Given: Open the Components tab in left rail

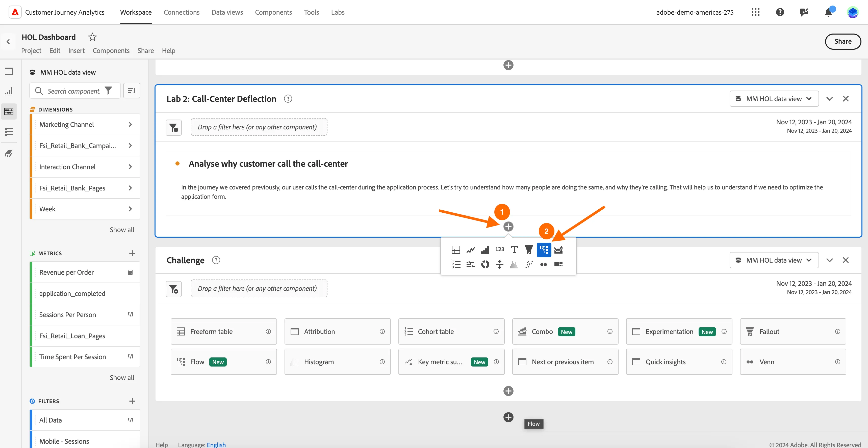Looking at the screenshot, I should coord(9,111).
